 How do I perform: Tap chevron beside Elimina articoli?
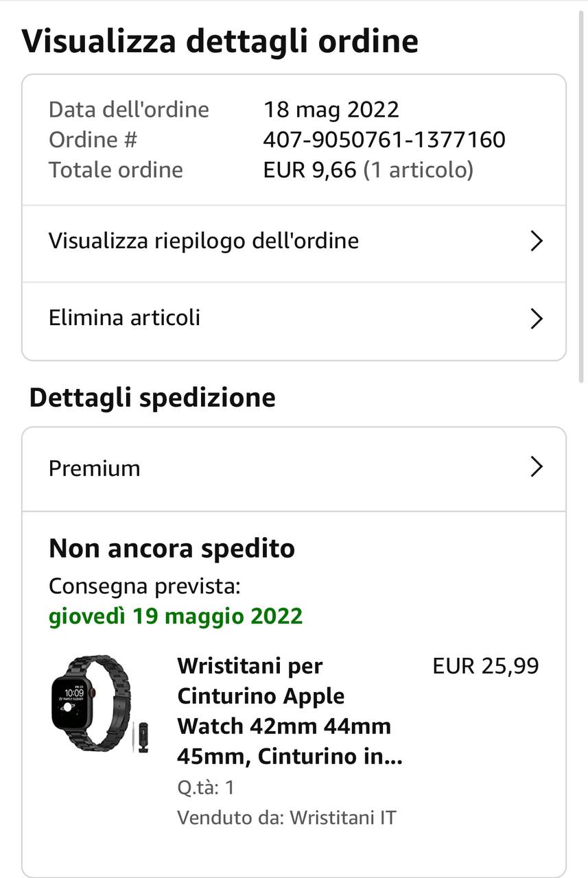click(537, 318)
